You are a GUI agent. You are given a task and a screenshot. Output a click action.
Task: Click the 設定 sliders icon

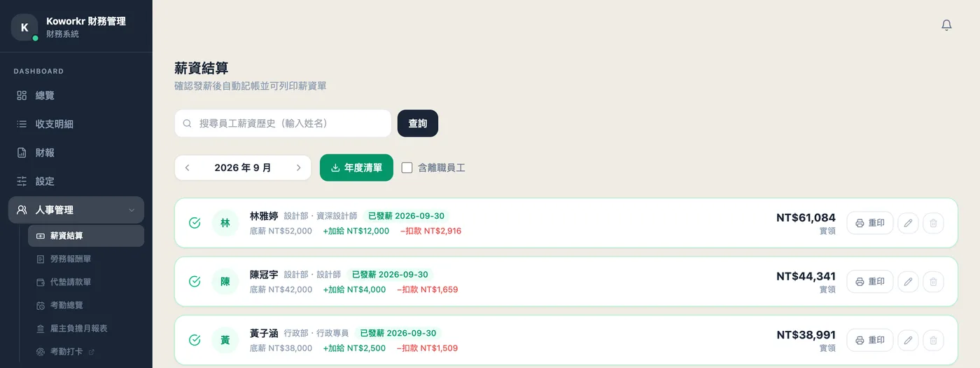[x=22, y=181]
